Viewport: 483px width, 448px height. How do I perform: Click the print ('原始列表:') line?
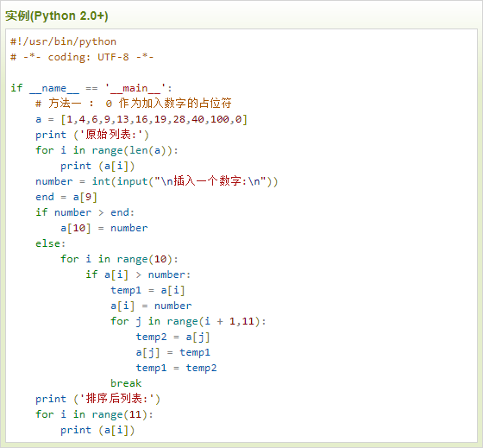pos(92,135)
